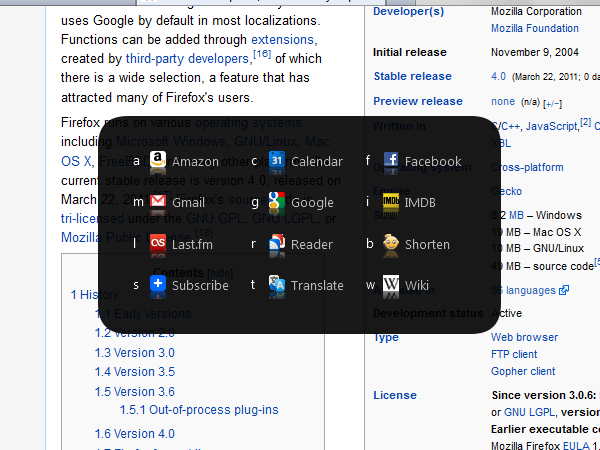The width and height of the screenshot is (600, 450).
Task: Click the none preview release link
Action: pyautogui.click(x=503, y=101)
